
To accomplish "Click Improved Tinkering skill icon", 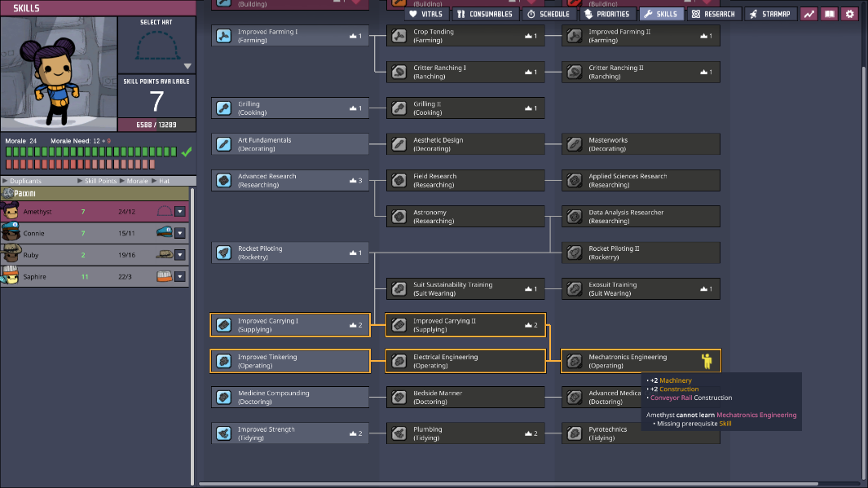I will (223, 361).
